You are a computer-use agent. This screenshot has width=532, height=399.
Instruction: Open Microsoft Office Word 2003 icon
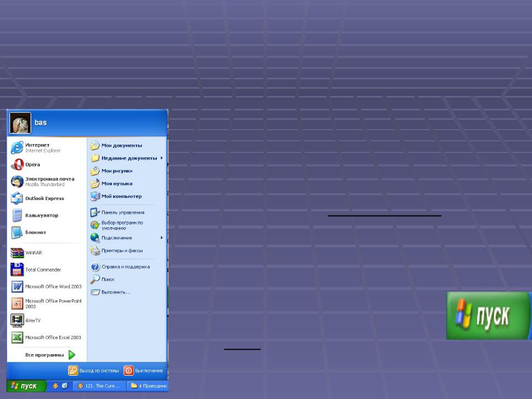(x=17, y=287)
